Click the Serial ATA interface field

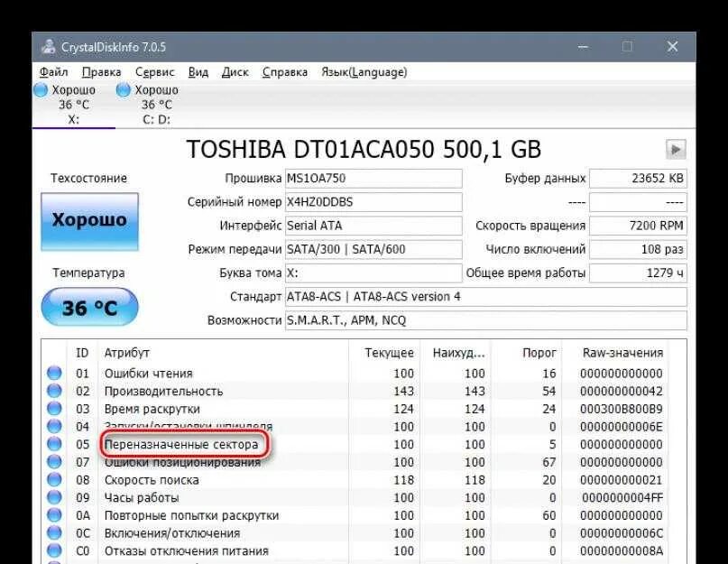(373, 226)
